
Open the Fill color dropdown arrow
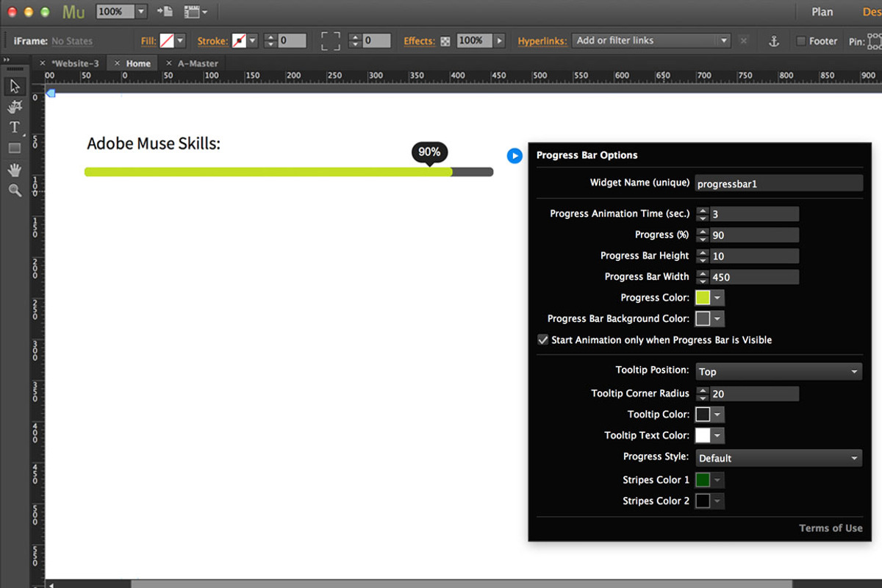point(180,41)
